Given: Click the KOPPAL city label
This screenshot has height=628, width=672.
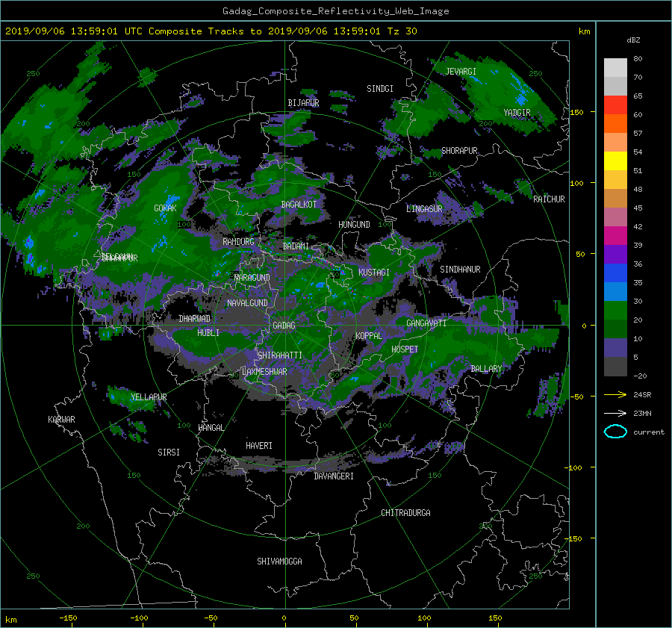Looking at the screenshot, I should 369,335.
